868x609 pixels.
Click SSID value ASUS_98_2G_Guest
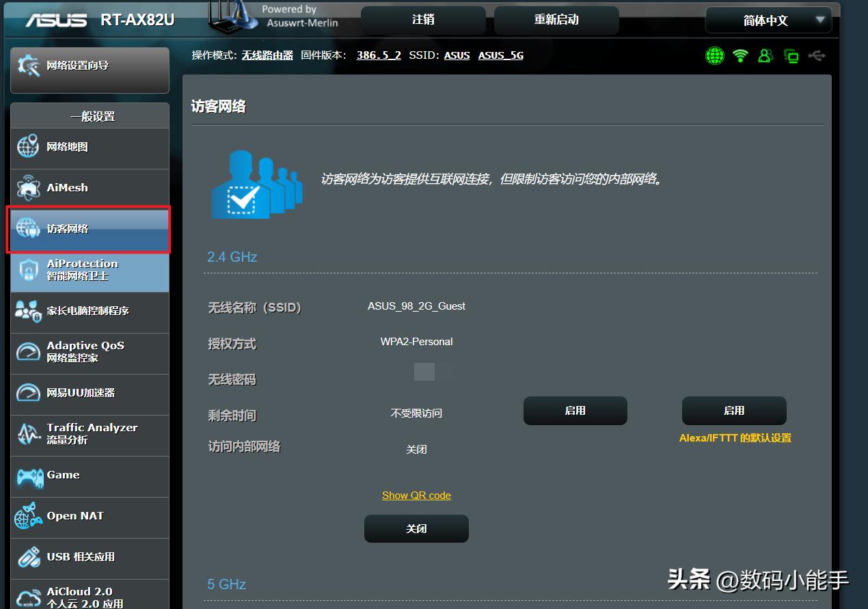(416, 306)
